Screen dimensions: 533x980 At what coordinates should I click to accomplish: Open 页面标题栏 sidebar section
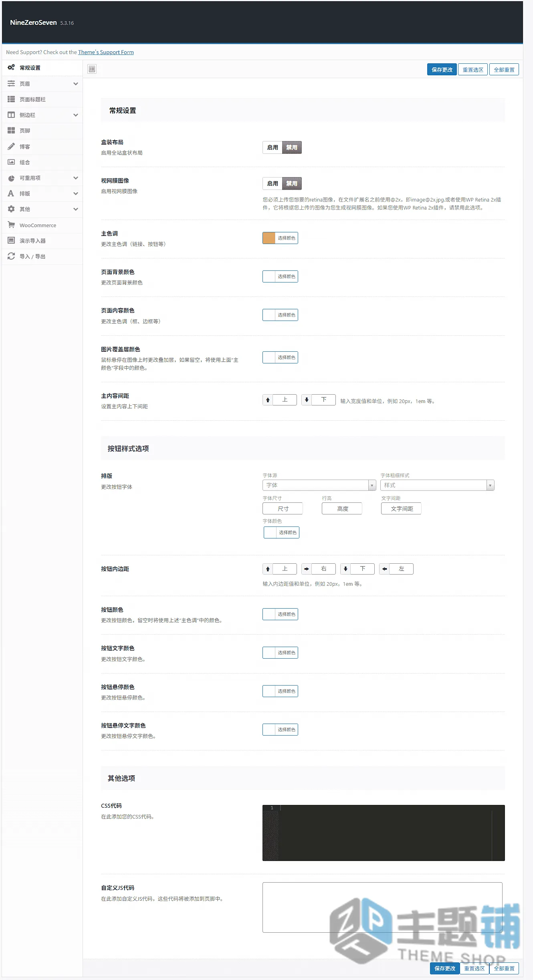point(42,99)
